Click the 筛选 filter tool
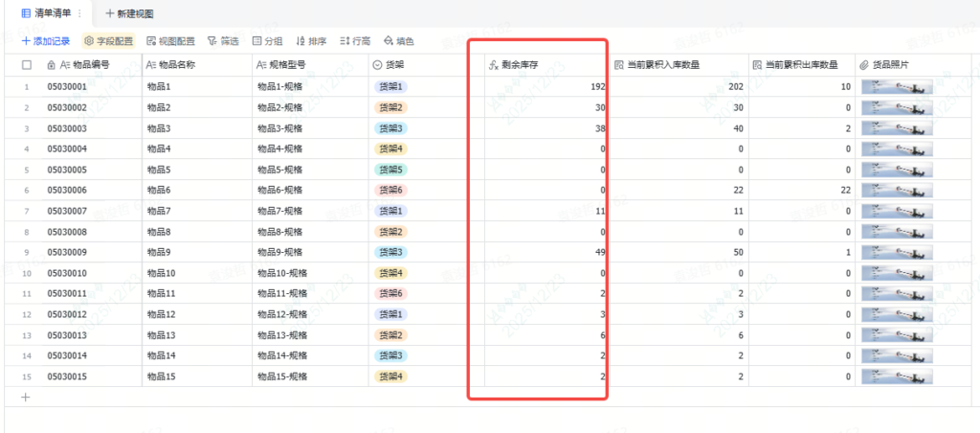The image size is (980, 433). click(223, 41)
